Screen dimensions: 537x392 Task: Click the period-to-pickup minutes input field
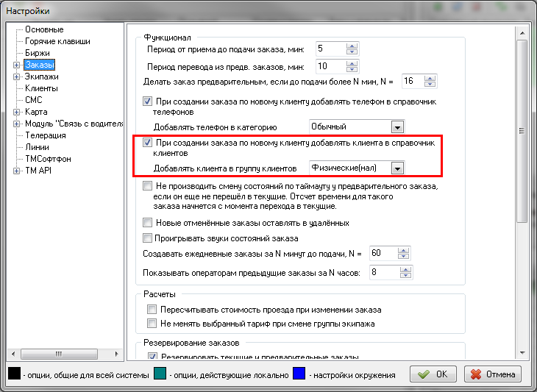329,49
